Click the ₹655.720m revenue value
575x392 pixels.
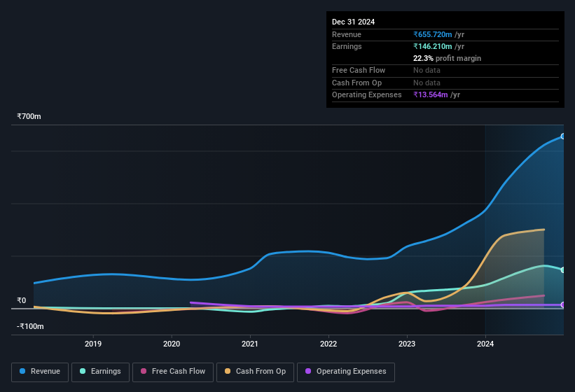point(433,34)
